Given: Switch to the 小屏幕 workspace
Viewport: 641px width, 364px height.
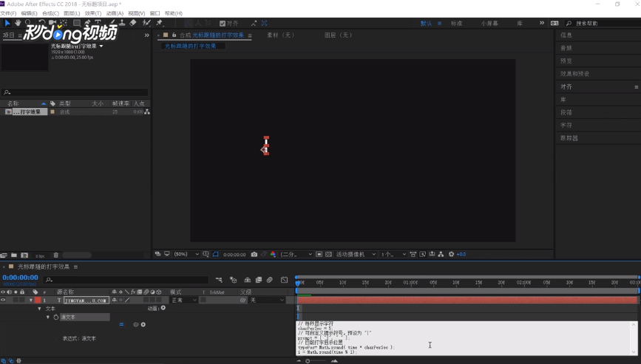Looking at the screenshot, I should [489, 24].
